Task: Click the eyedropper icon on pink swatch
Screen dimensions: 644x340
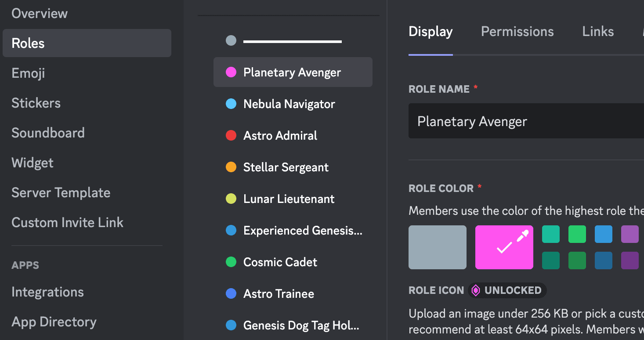Action: [x=522, y=236]
